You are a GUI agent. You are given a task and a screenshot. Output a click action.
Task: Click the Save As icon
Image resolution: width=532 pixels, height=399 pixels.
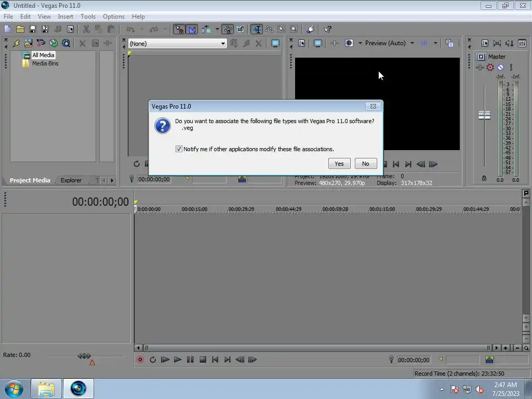45,29
